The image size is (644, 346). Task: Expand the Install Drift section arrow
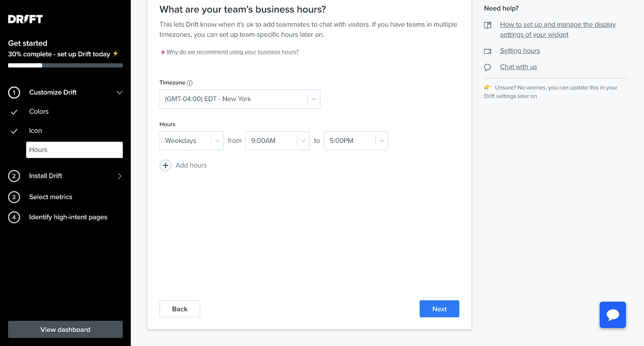(120, 176)
